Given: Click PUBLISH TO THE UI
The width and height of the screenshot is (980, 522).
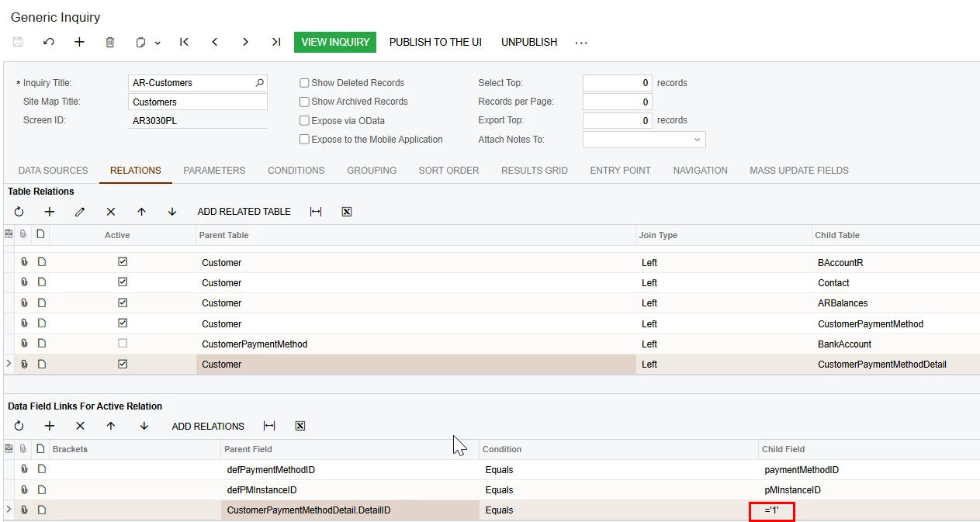Looking at the screenshot, I should click(x=435, y=42).
